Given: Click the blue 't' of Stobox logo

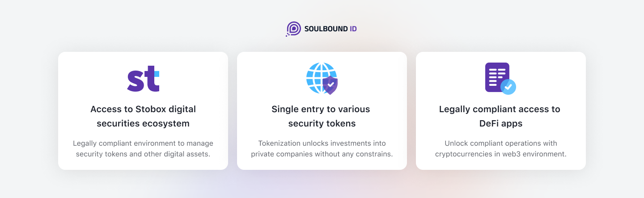Looking at the screenshot, I should click(x=153, y=79).
